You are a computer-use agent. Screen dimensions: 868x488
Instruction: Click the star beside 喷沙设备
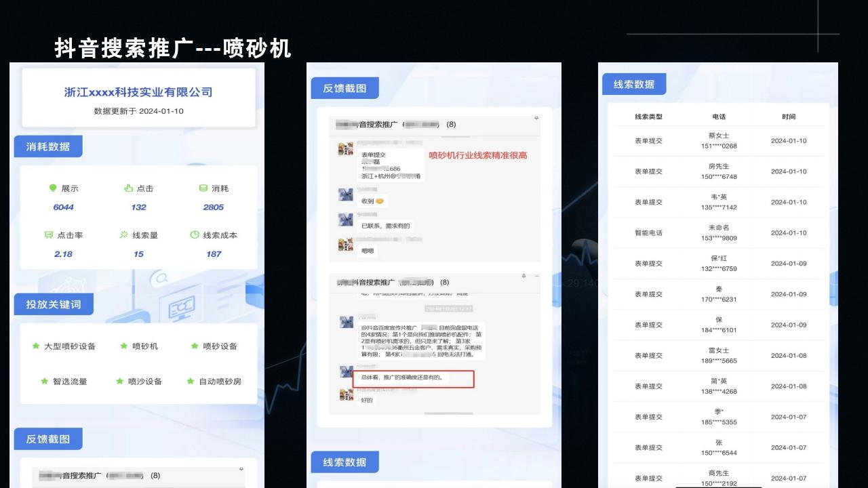(x=120, y=381)
